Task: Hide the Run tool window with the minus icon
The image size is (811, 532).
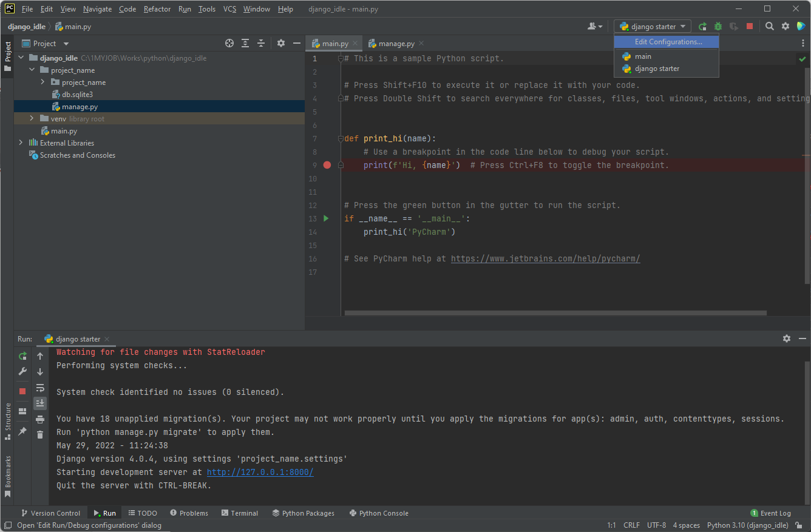Action: tap(803, 338)
